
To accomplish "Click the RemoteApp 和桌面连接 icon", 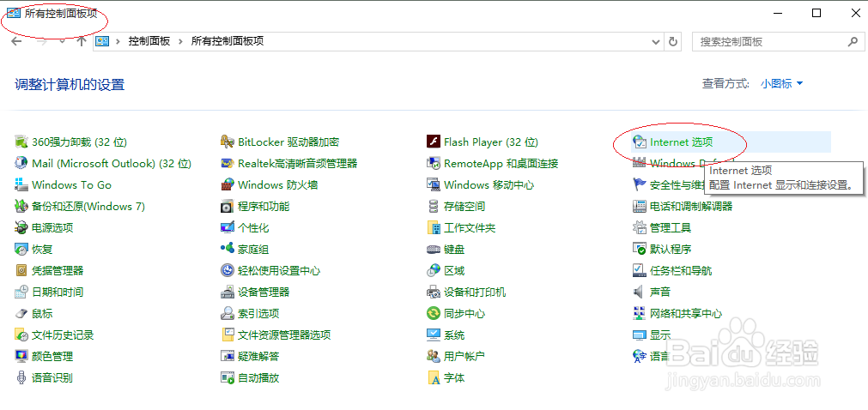I will pos(433,163).
